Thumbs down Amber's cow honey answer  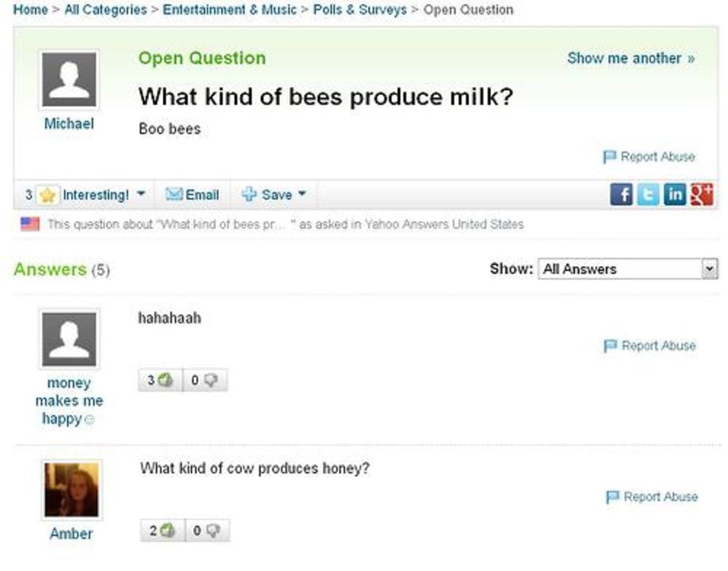(207, 531)
